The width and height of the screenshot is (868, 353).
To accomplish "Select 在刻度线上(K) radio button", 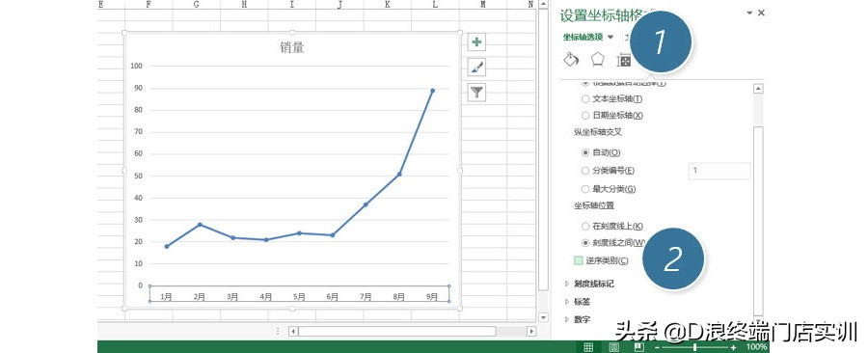I will 585,226.
